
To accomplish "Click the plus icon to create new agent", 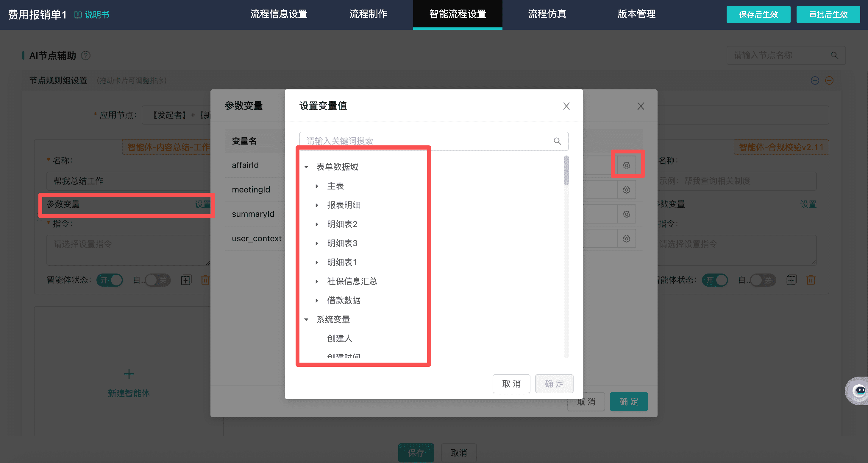I will [129, 374].
